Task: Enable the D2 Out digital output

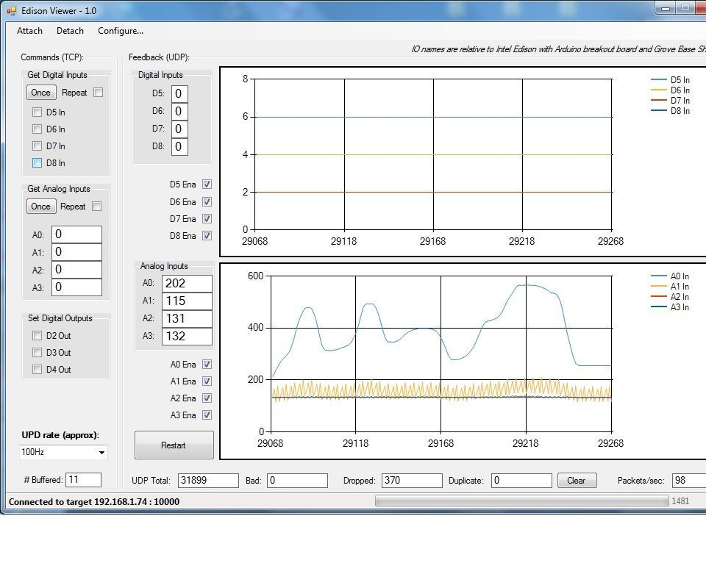Action: coord(38,335)
